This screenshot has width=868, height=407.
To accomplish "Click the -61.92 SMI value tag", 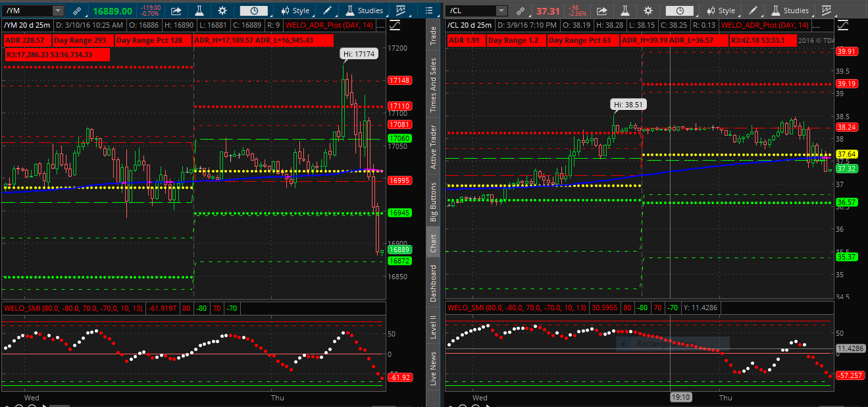I will 399,377.
